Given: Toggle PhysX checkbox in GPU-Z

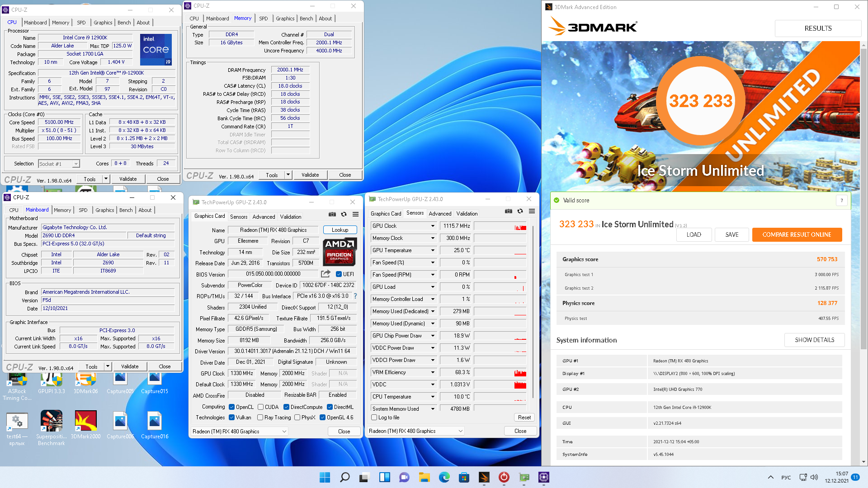Looking at the screenshot, I should (x=297, y=418).
